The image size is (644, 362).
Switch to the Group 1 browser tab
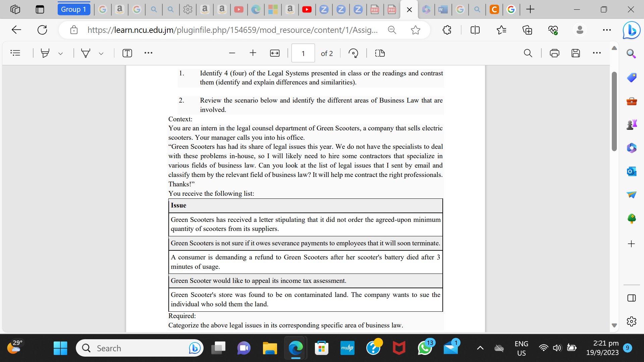(74, 9)
